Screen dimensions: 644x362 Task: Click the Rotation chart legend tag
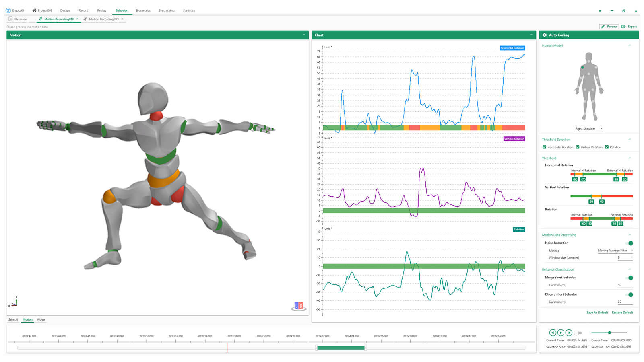[519, 230]
